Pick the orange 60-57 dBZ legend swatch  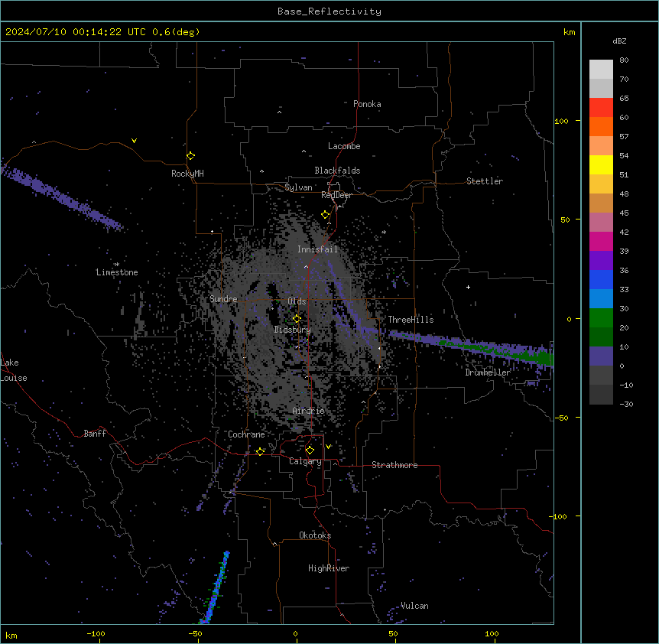tap(601, 126)
